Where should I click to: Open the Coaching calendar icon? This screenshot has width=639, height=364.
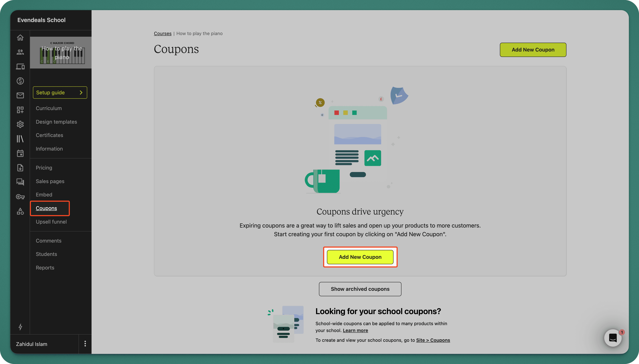[x=20, y=153]
